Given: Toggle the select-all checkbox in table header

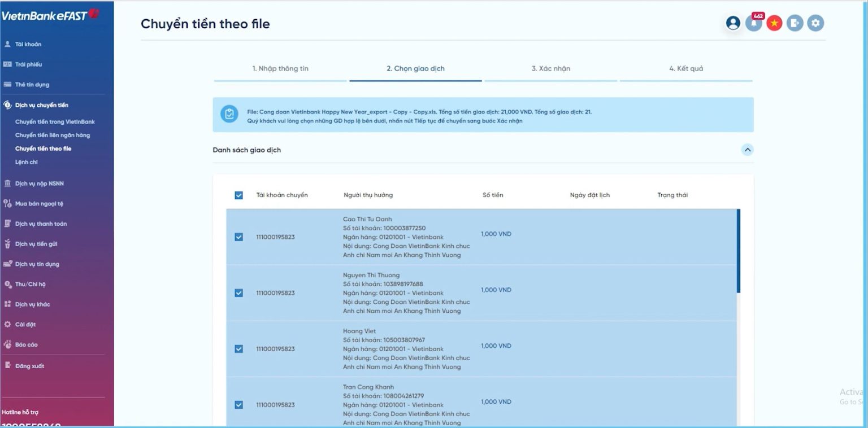Looking at the screenshot, I should [238, 195].
